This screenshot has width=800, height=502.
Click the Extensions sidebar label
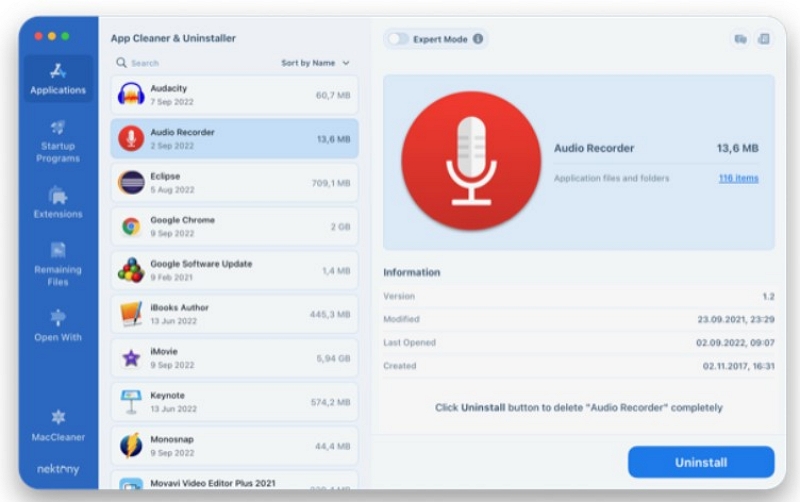58,214
